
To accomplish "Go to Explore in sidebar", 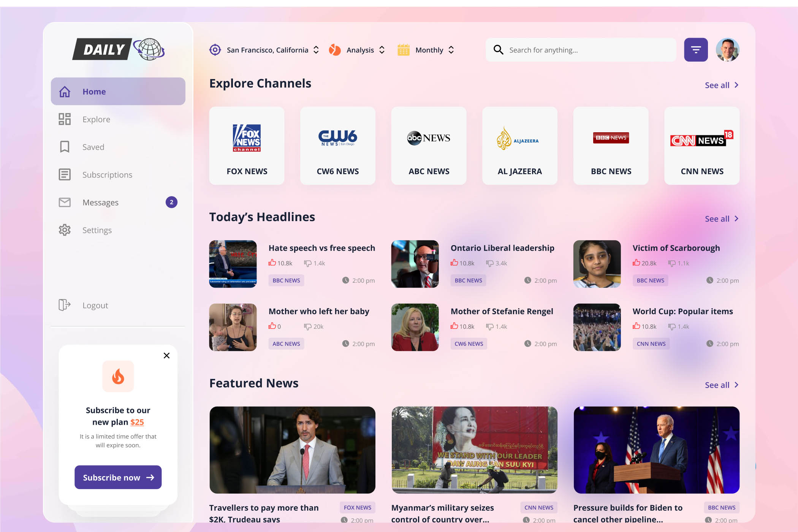I will pos(96,119).
